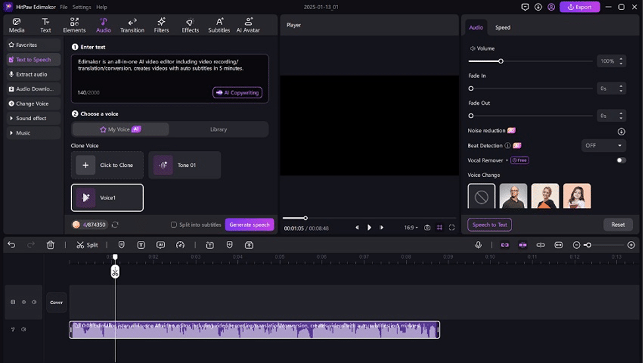The height and width of the screenshot is (363, 644).
Task: Toggle audio track mute icon
Action: [x=24, y=329]
